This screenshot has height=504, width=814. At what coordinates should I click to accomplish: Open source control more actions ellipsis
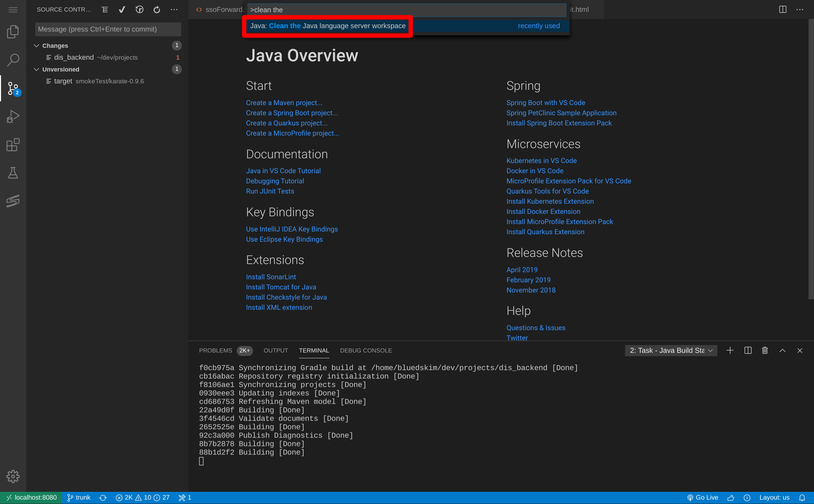174,9
